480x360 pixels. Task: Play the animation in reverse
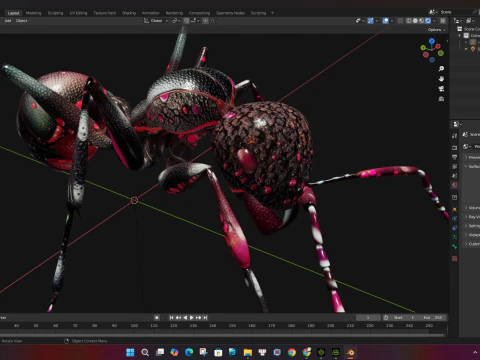(185, 318)
